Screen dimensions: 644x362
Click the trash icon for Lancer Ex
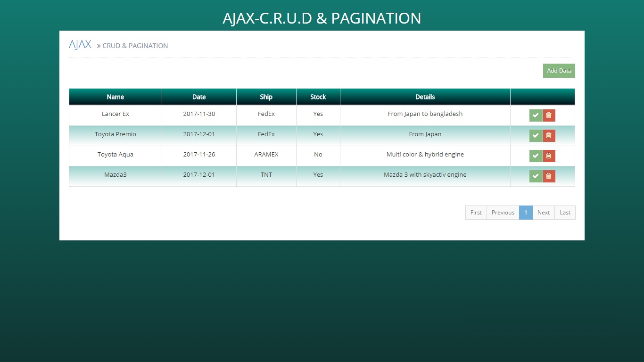(548, 115)
